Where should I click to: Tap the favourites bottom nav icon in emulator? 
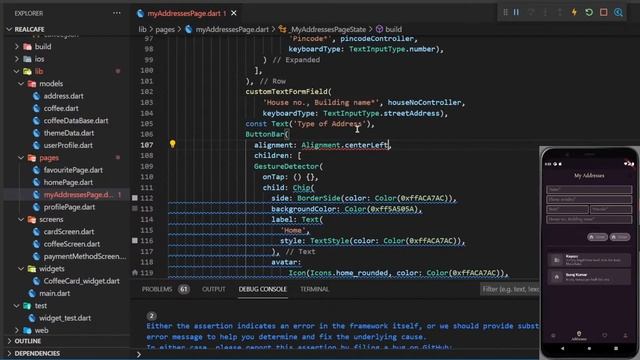pyautogui.click(x=604, y=336)
